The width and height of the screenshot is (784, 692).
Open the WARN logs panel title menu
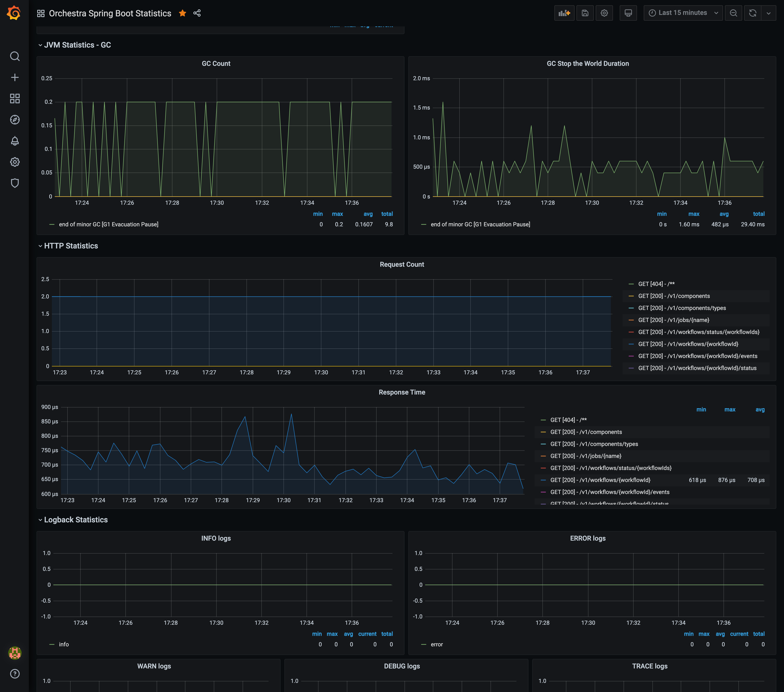click(154, 666)
